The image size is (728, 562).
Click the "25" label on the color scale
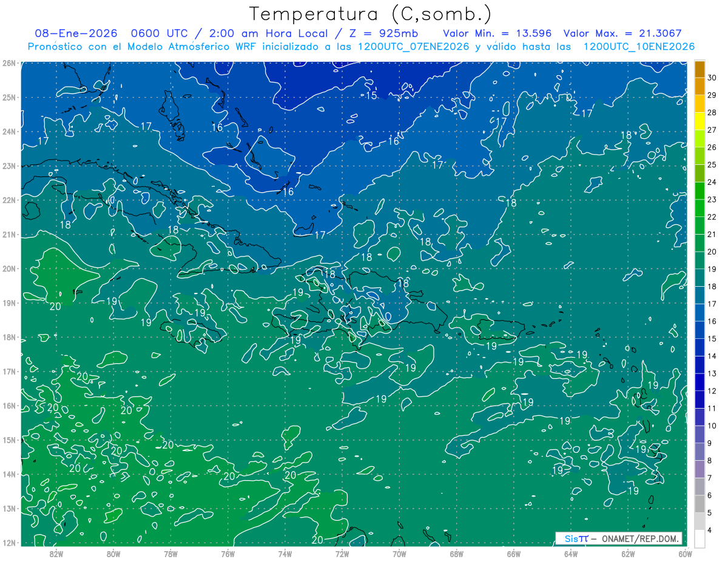click(712, 164)
